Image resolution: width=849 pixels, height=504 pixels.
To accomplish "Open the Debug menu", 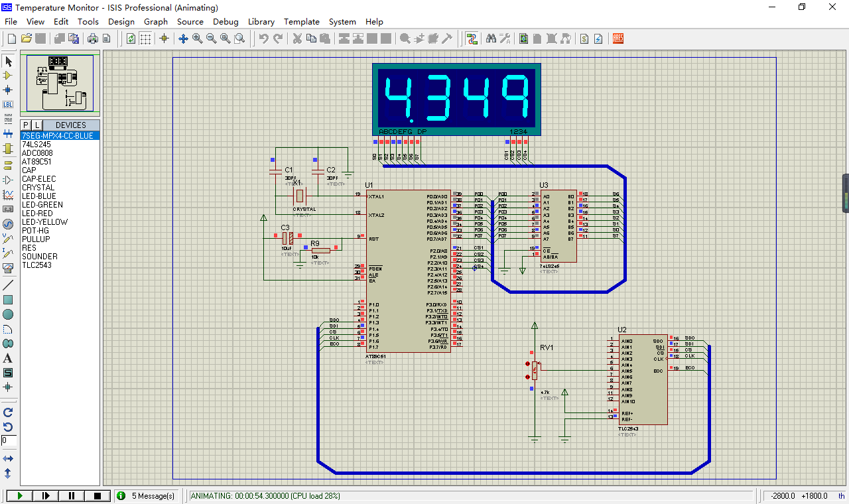I will [x=226, y=21].
